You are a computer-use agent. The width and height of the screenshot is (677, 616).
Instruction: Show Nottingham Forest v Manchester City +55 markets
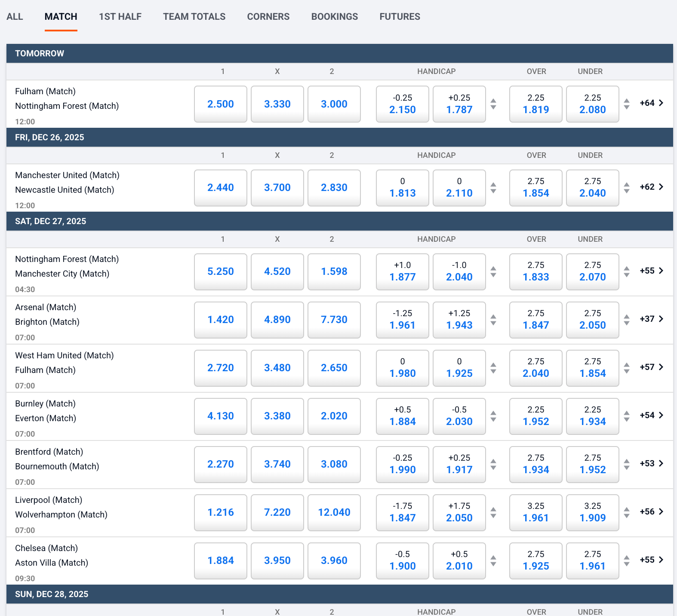pyautogui.click(x=652, y=271)
